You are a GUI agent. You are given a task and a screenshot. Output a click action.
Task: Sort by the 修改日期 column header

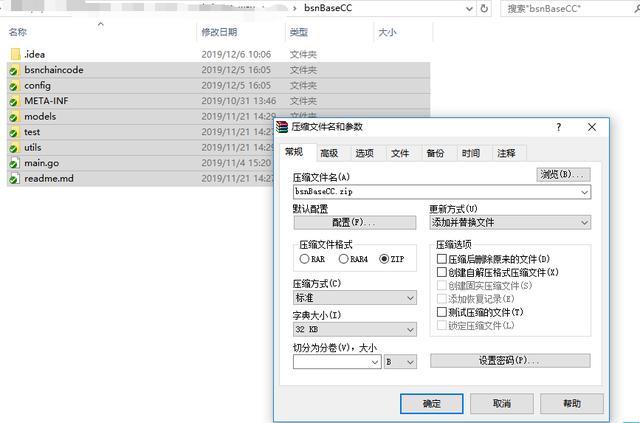click(219, 32)
